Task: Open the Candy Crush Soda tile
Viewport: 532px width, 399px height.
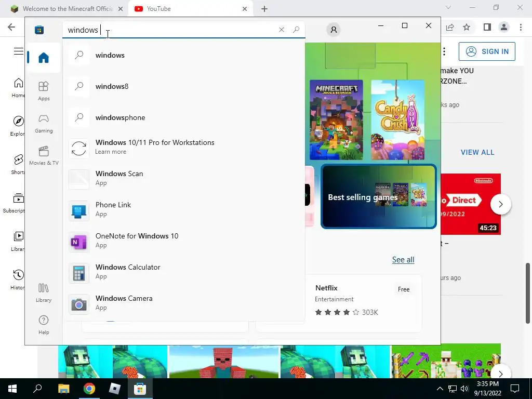Action: [x=397, y=120]
